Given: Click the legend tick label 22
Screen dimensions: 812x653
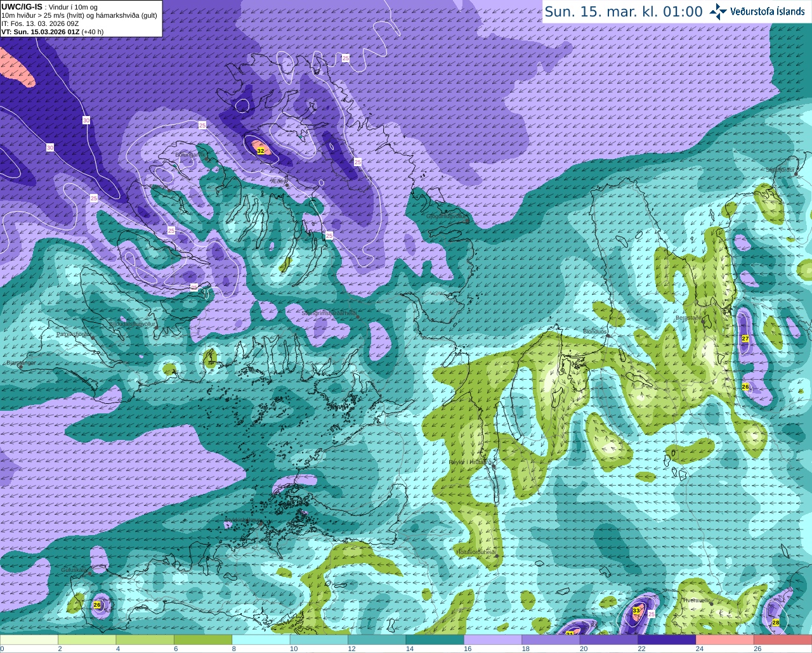Looking at the screenshot, I should click(x=642, y=649).
